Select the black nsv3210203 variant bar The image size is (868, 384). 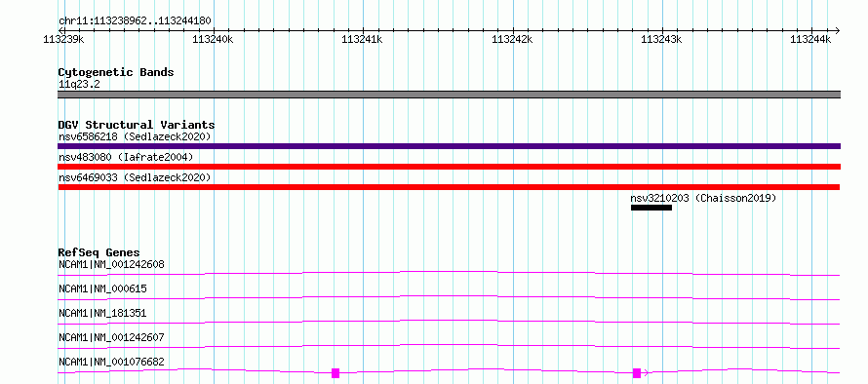click(x=651, y=208)
